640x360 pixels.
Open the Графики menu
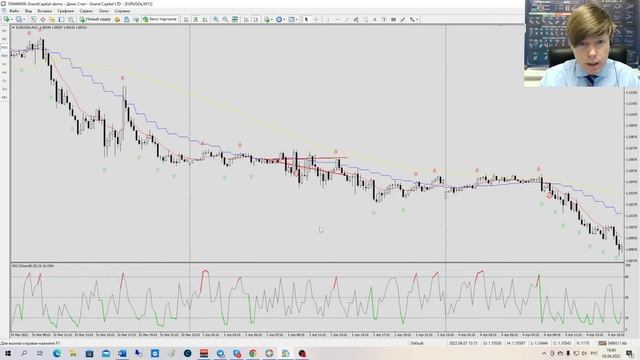coord(65,11)
